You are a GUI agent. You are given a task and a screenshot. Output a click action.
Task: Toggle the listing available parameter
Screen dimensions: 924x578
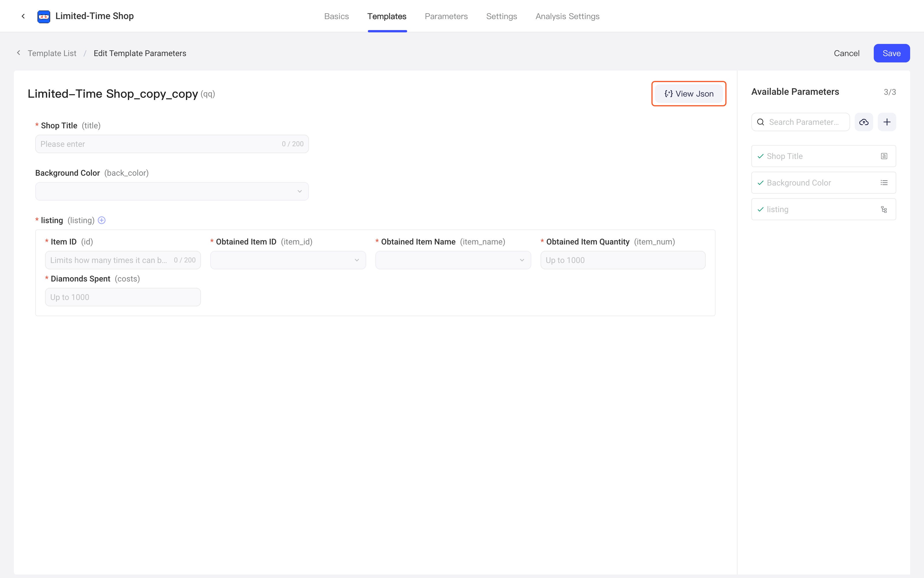pyautogui.click(x=824, y=210)
